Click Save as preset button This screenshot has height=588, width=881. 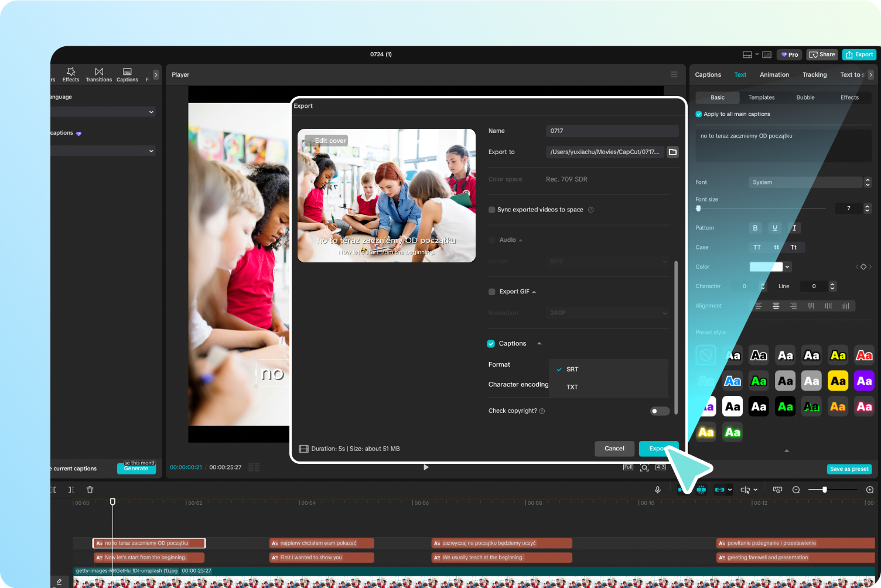[849, 469]
